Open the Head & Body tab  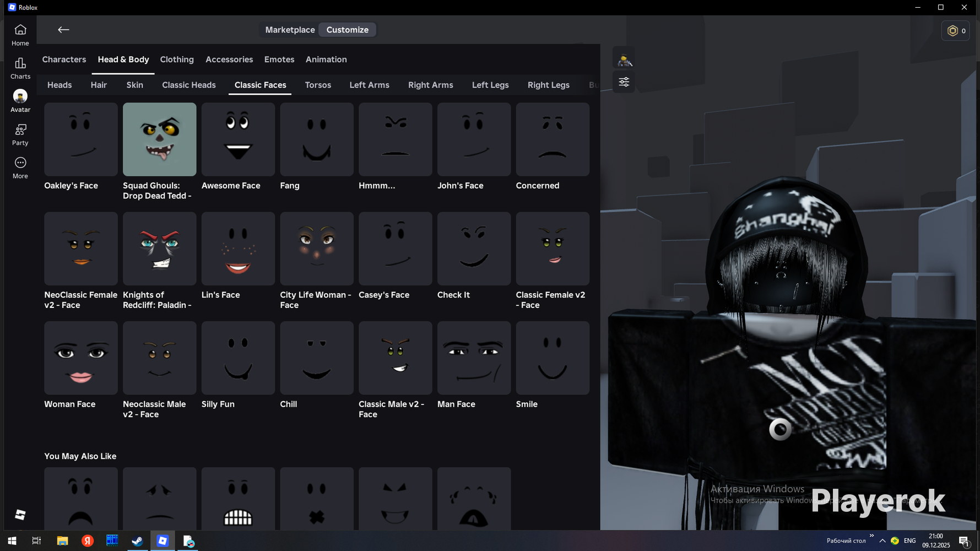click(123, 60)
